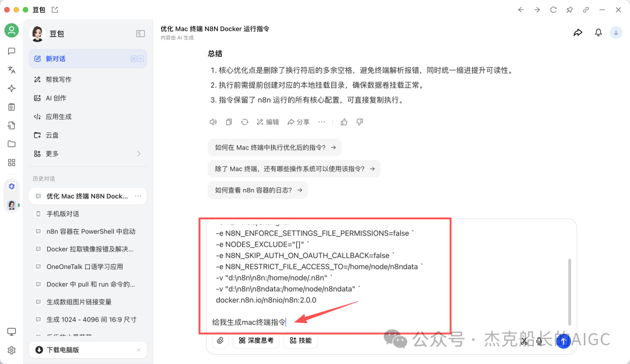Open the settings gear in left rail
630x364 pixels.
click(x=11, y=351)
